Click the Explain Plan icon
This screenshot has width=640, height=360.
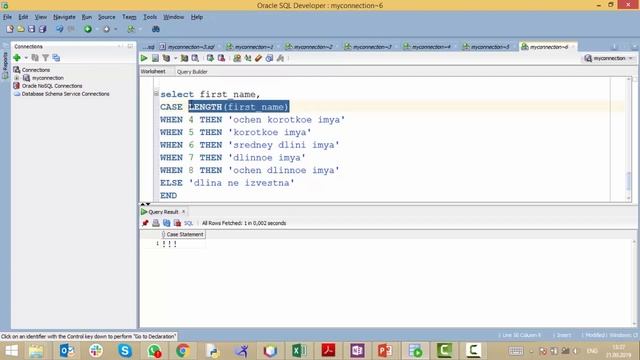click(x=166, y=58)
